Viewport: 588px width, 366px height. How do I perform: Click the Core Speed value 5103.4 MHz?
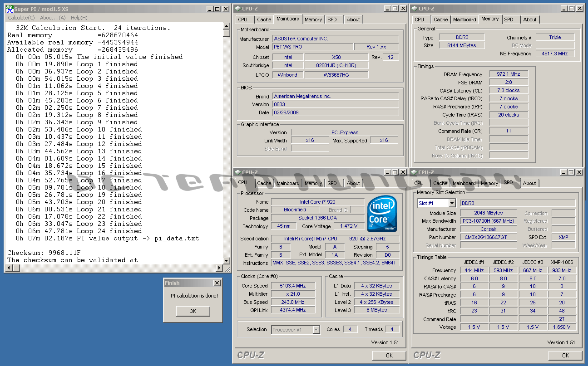(293, 286)
